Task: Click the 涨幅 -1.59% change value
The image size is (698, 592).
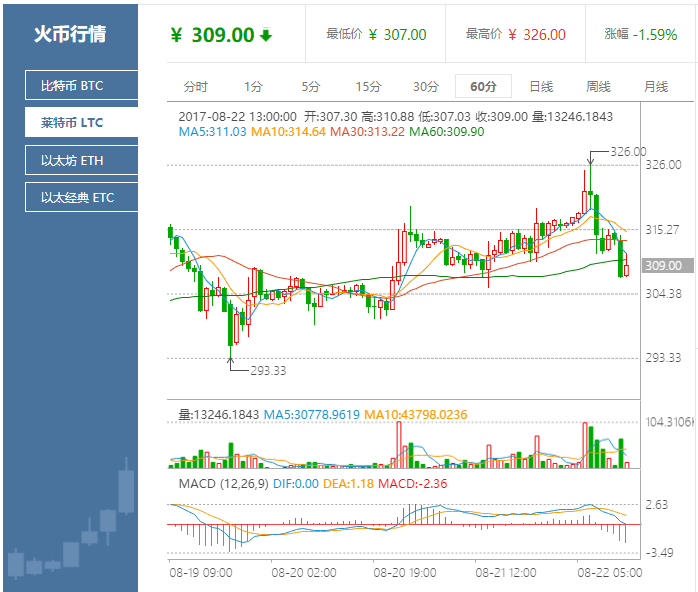Action: coord(641,34)
